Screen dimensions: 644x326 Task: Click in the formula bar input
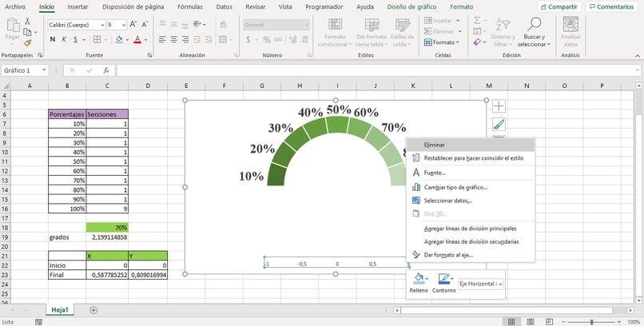(x=378, y=70)
